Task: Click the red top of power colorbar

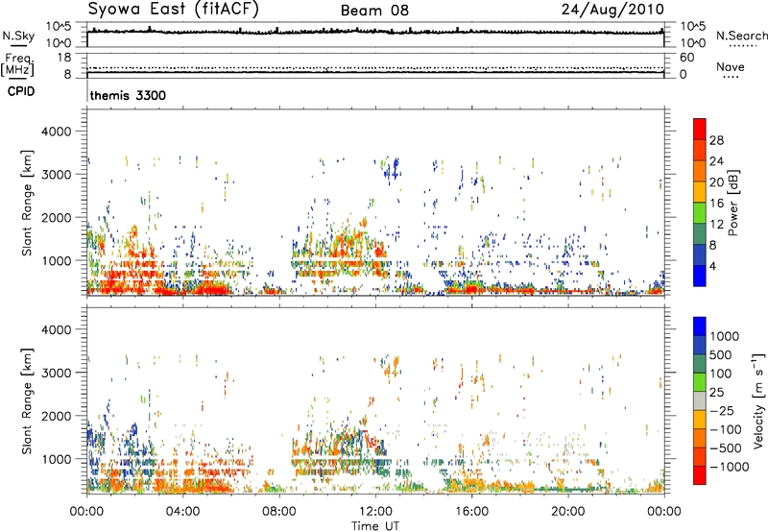Action: click(x=700, y=128)
